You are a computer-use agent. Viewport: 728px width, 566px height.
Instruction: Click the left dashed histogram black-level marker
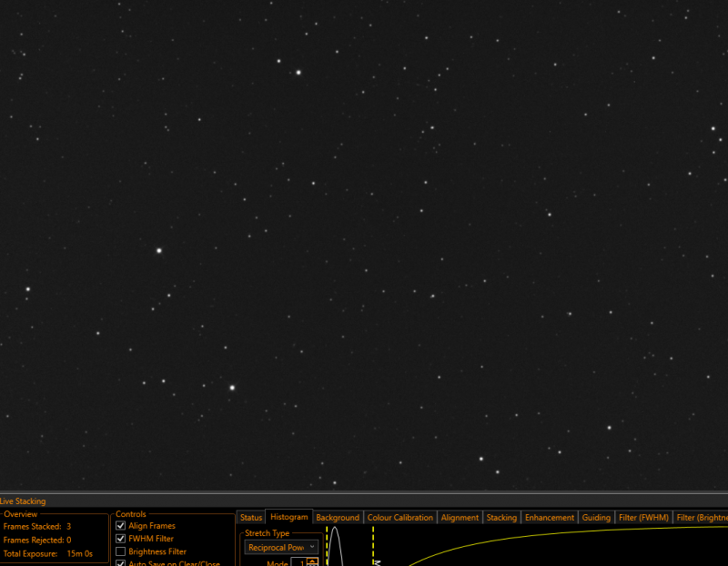(327, 546)
